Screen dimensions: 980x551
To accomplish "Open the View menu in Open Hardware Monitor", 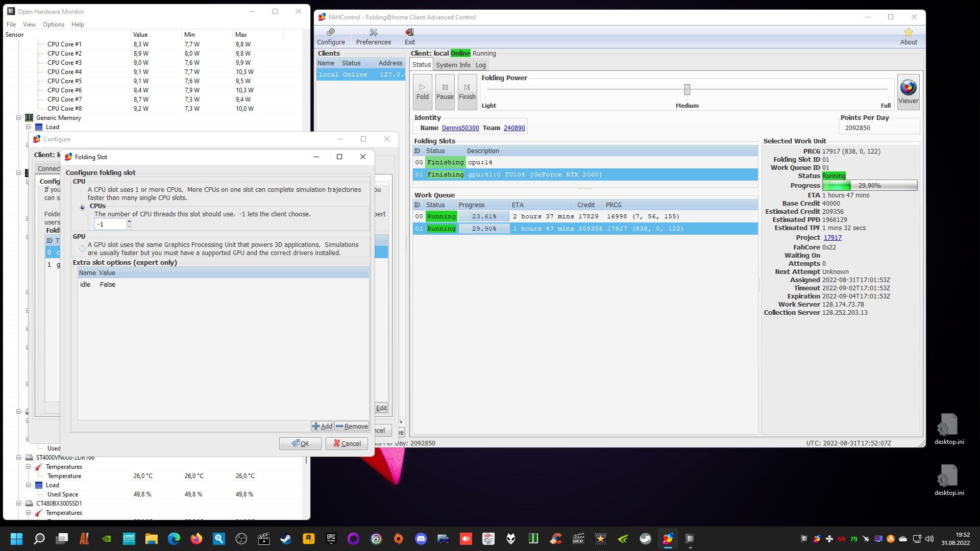I will click(x=29, y=24).
